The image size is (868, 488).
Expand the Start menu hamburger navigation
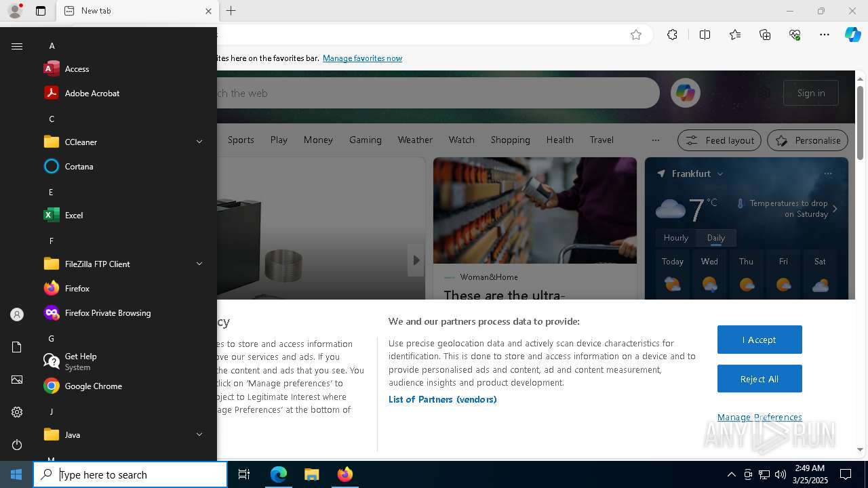[17, 46]
